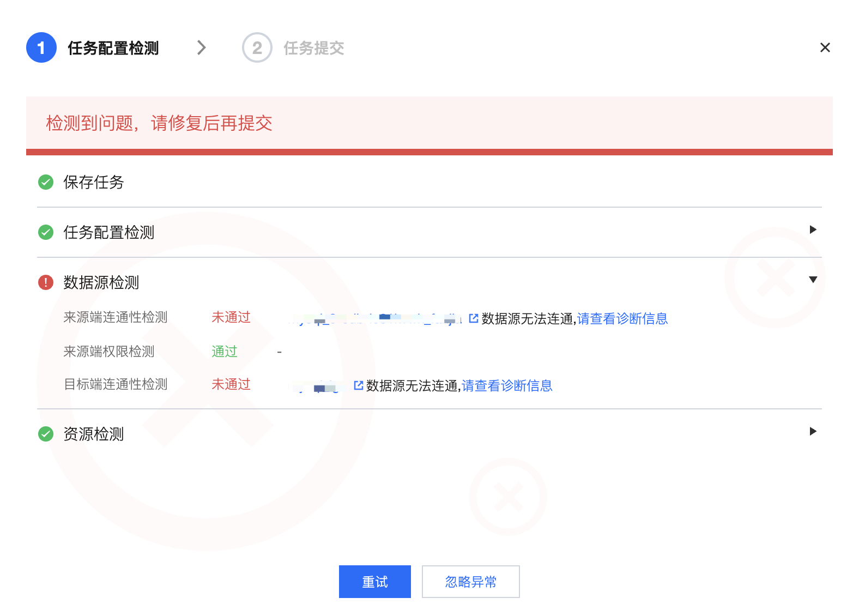
Task: Click external link icon in 来源端连通性检测 row
Action: (473, 318)
